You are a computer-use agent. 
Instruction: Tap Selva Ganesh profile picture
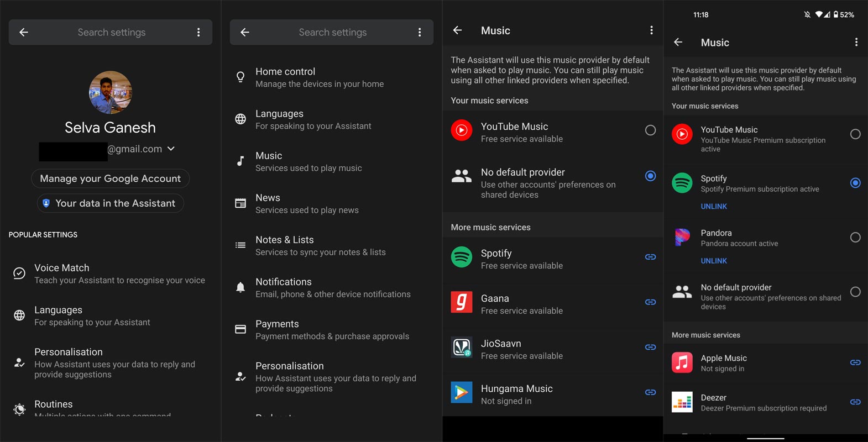click(111, 92)
